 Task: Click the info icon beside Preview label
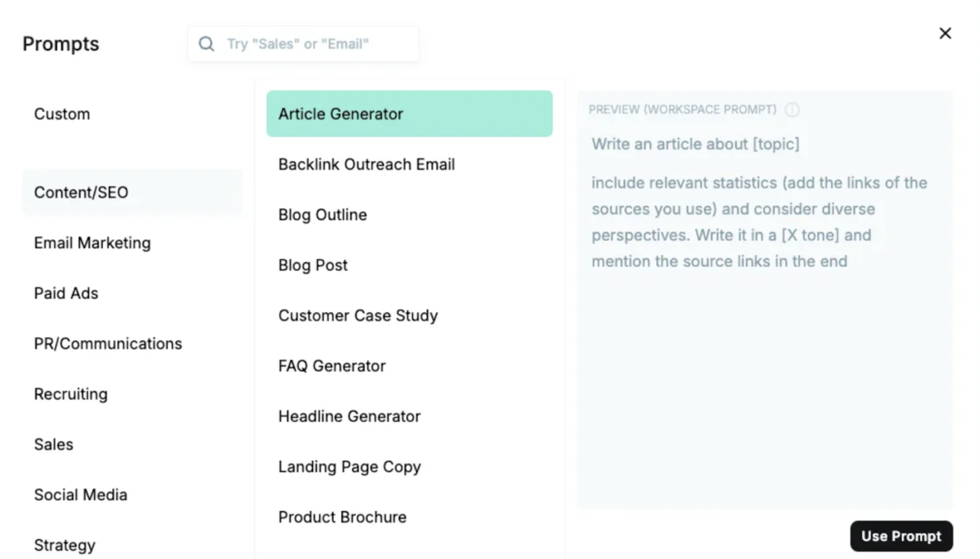point(792,110)
